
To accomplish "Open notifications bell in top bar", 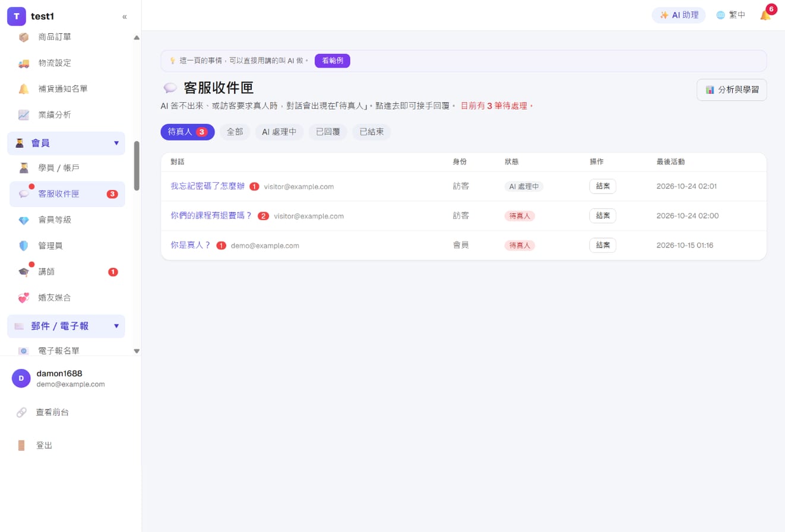I will (x=765, y=15).
